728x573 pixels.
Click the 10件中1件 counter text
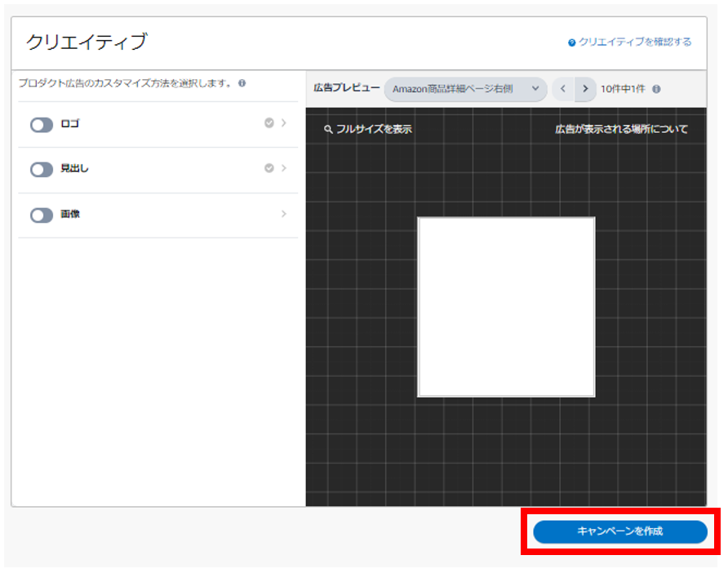pyautogui.click(x=623, y=89)
